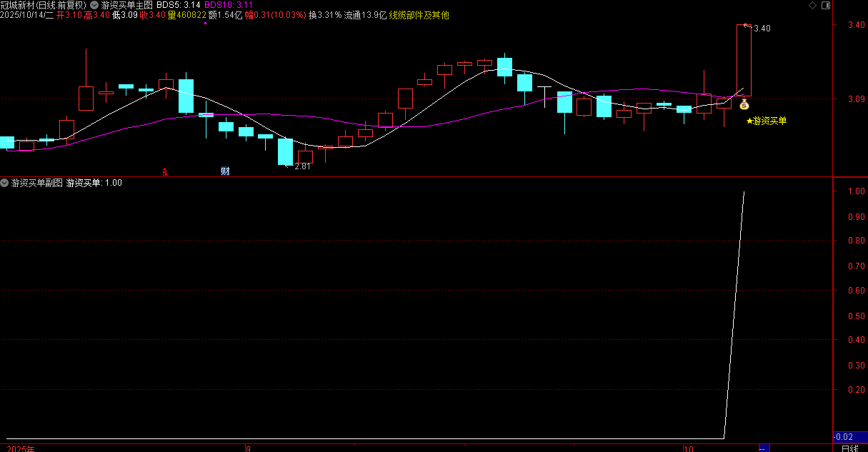The image size is (868, 452).
Task: Click the turnover rate 换3.31%
Action: pyautogui.click(x=325, y=14)
